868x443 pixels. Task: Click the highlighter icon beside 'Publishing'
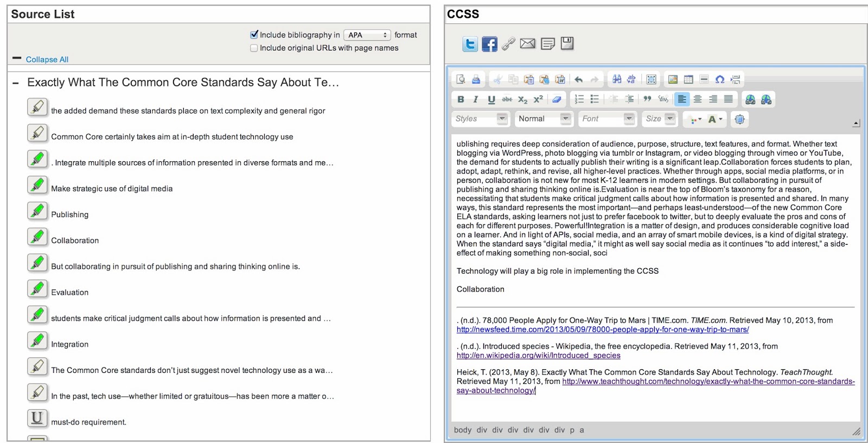(37, 211)
